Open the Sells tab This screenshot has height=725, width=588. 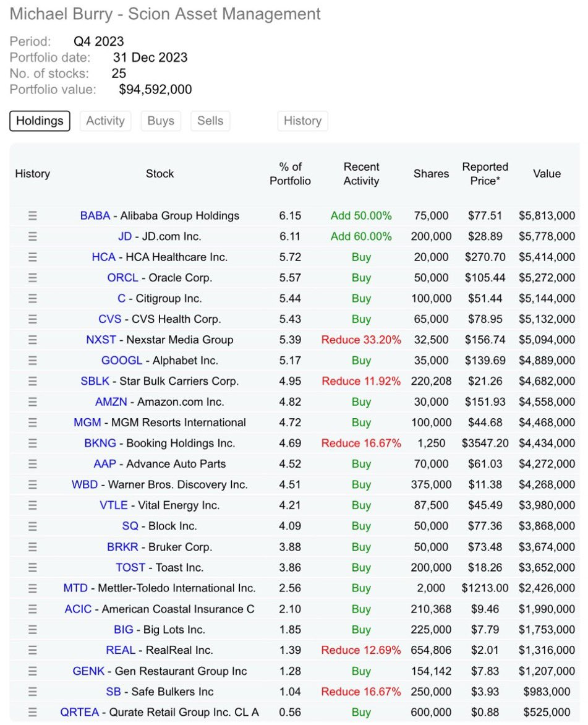pos(210,121)
